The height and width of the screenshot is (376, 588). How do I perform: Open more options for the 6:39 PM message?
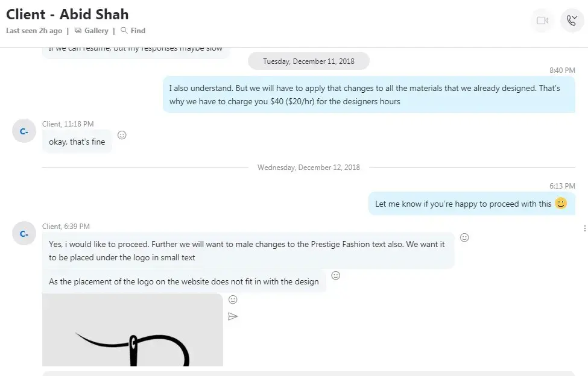click(x=585, y=228)
